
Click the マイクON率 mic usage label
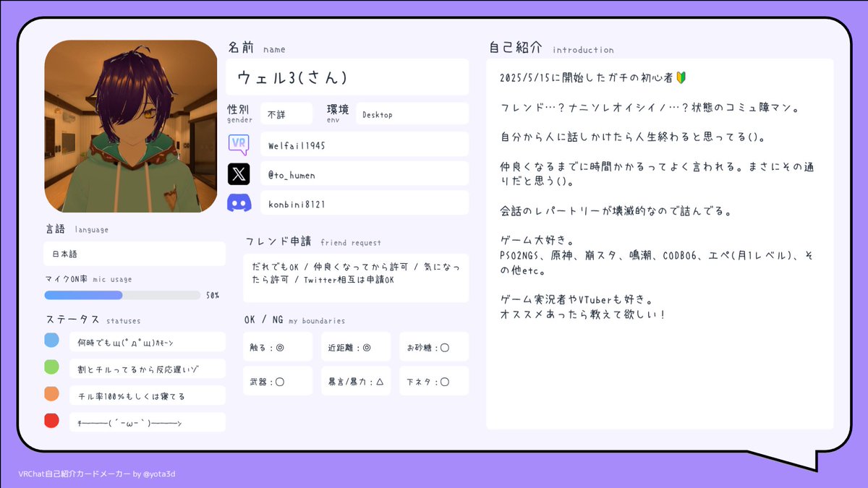pos(88,278)
